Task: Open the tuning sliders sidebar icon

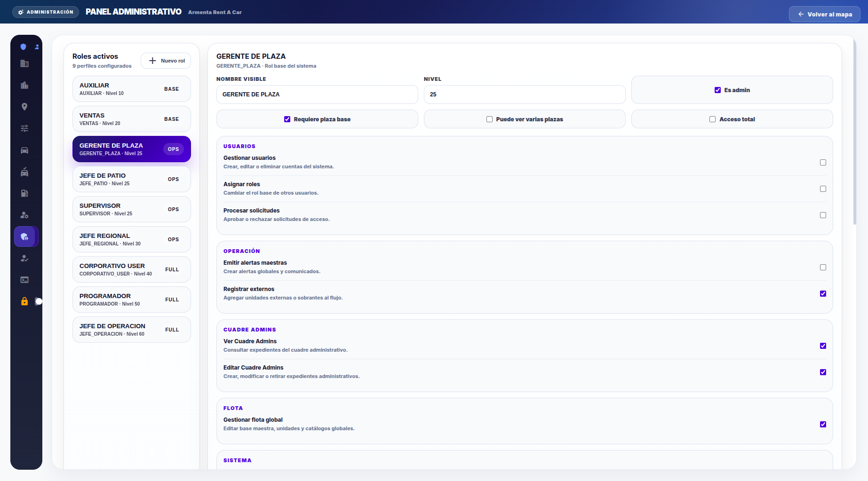Action: pos(24,128)
